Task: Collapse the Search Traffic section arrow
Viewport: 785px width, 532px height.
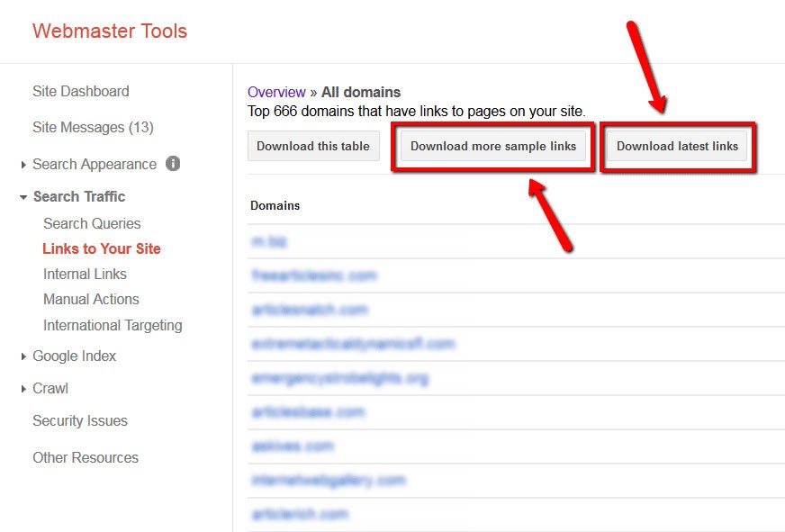Action: (23, 197)
